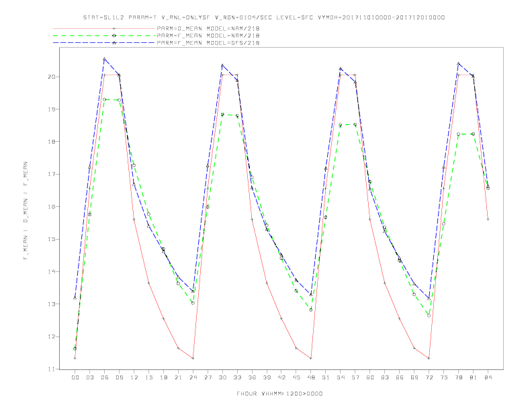Viewport: 532px width, 411px height.
Task: Click x-axis forecast hour label 63
Action: click(x=385, y=377)
